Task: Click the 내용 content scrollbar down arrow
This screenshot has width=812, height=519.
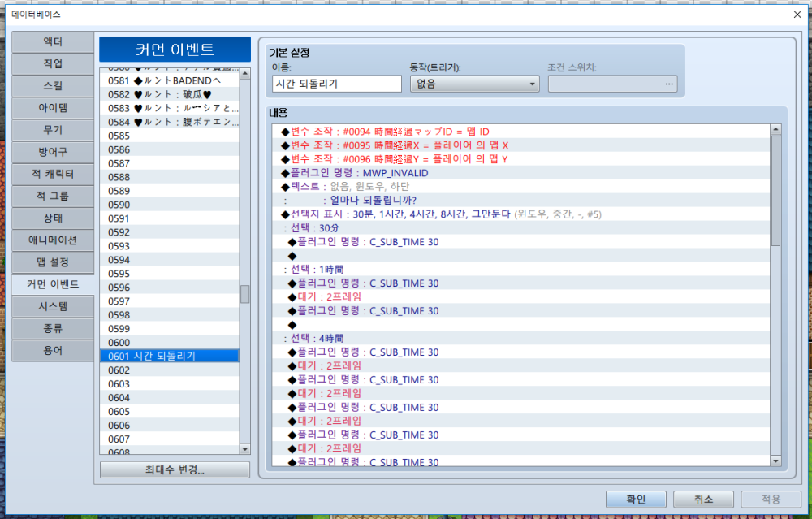Action: click(776, 461)
